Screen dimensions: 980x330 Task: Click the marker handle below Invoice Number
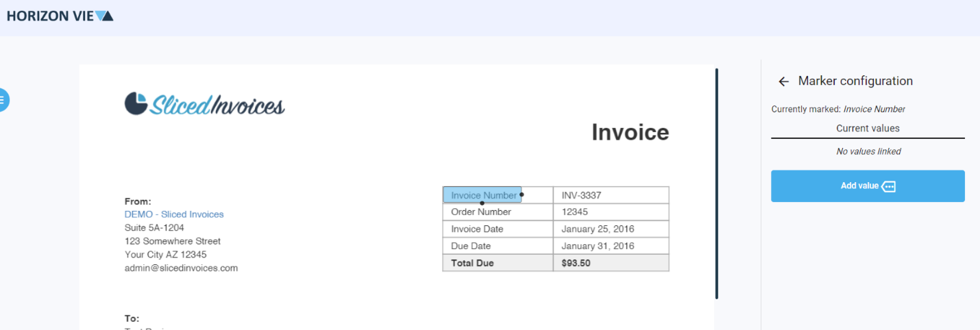point(482,203)
